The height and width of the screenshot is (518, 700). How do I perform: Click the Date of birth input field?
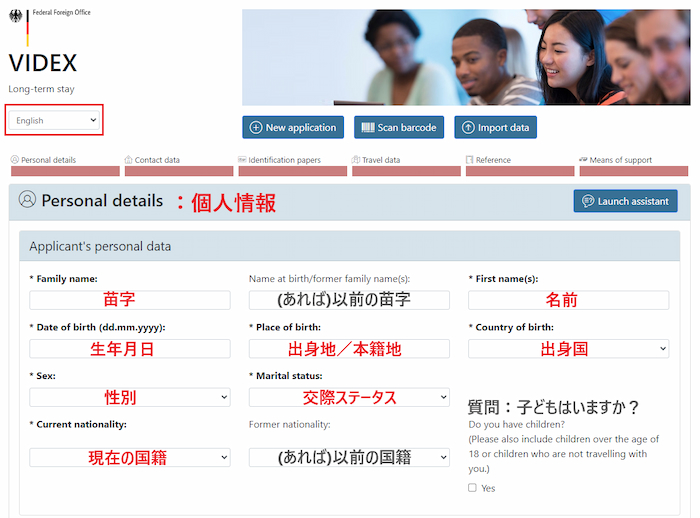coord(129,349)
